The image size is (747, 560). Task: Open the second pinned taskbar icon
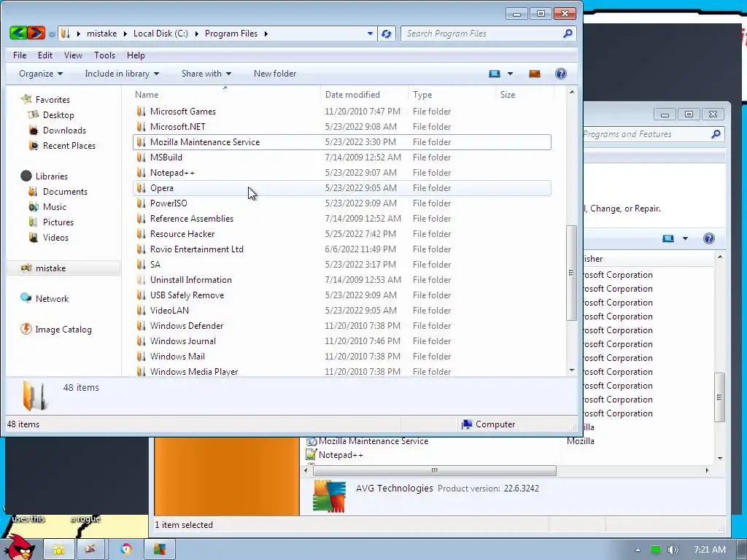click(90, 550)
